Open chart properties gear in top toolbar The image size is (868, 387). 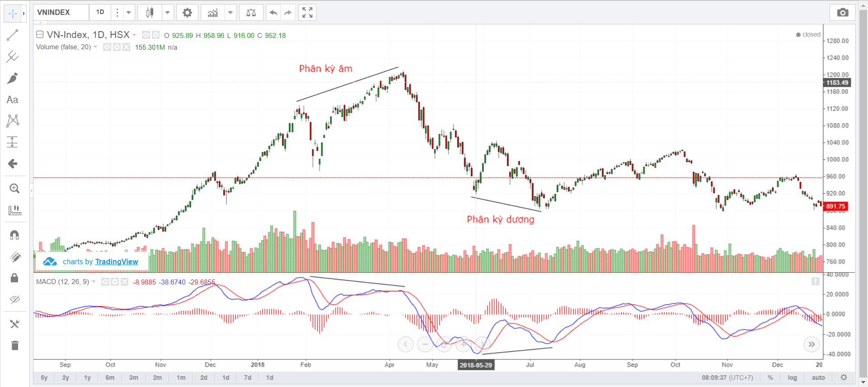click(187, 13)
